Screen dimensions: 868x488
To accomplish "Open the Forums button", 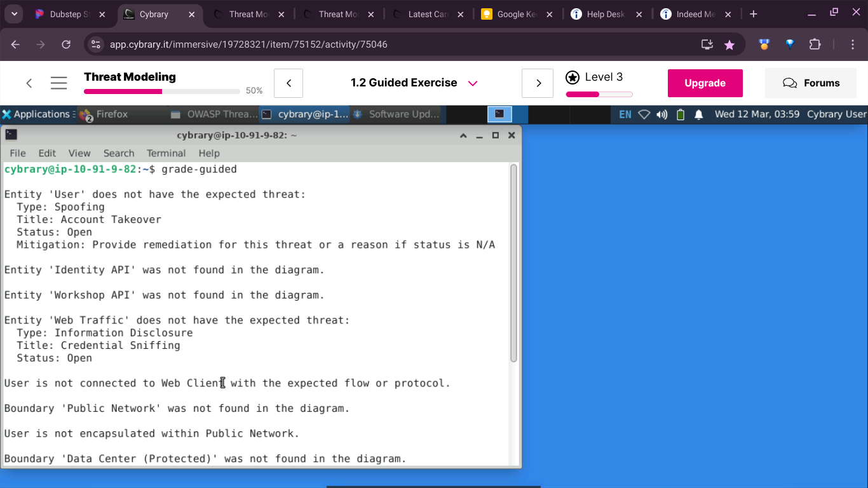I will [811, 83].
